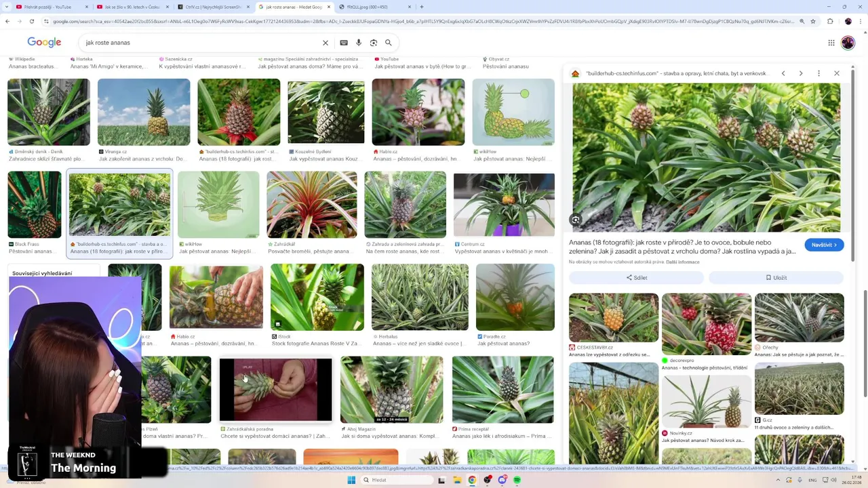The height and width of the screenshot is (488, 868).
Task: Open the 'Další informace' link
Action: tap(683, 262)
